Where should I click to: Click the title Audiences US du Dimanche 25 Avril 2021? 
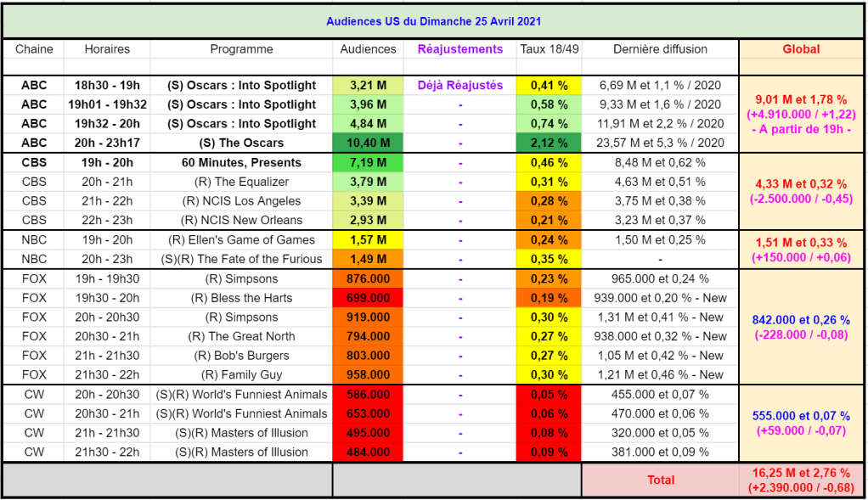[433, 21]
